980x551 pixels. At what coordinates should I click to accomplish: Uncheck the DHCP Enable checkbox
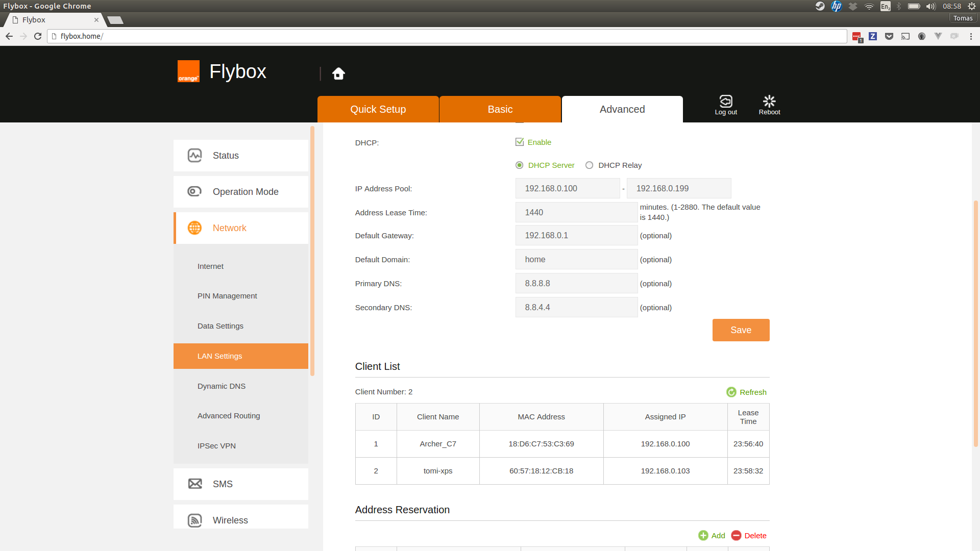click(519, 142)
